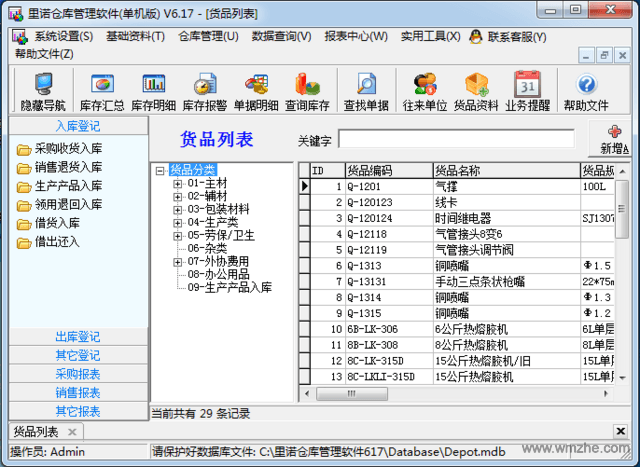Open the 库存报警 toolbar icon
This screenshot has width=640, height=467.
point(205,91)
